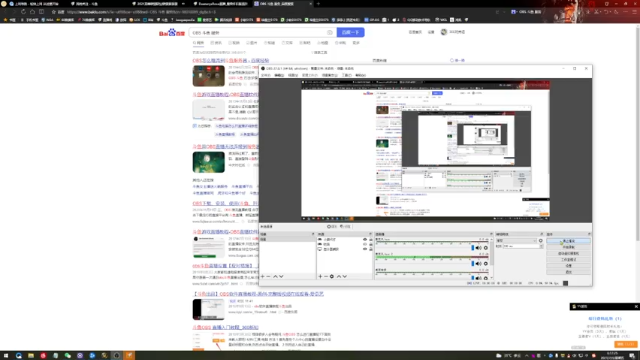640x360 pixels.
Task: Pop out the audio mixer dock panel
Action: pyautogui.click(x=491, y=234)
